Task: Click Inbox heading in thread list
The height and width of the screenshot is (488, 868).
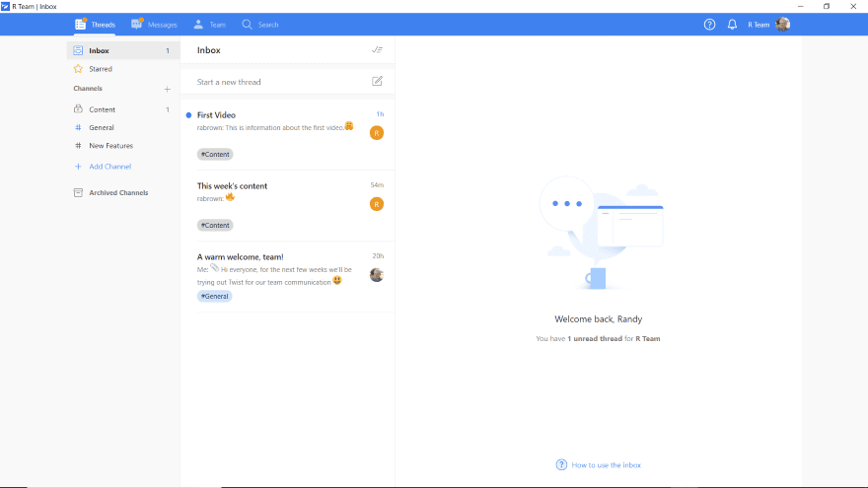Action: coord(209,50)
